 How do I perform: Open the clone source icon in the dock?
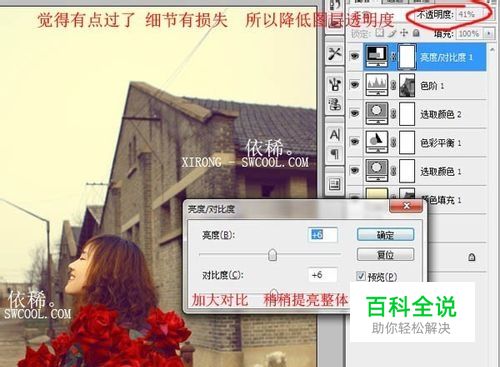pyautogui.click(x=335, y=84)
